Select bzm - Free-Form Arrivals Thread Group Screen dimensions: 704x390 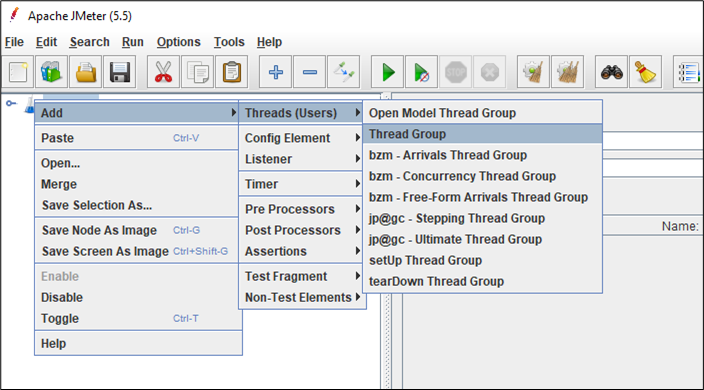pyautogui.click(x=482, y=197)
